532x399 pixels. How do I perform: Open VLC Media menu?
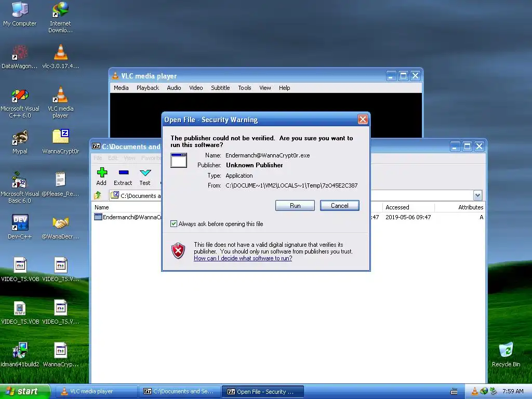[x=121, y=87]
